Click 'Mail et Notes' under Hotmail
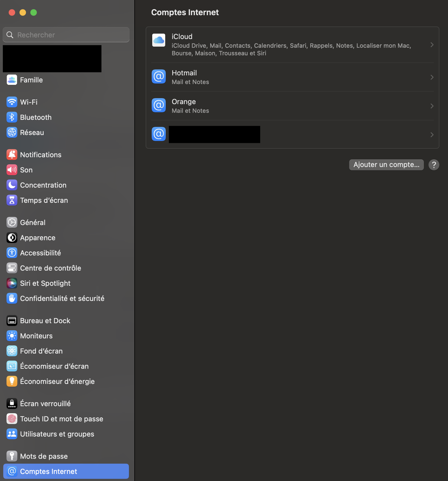 pos(190,82)
